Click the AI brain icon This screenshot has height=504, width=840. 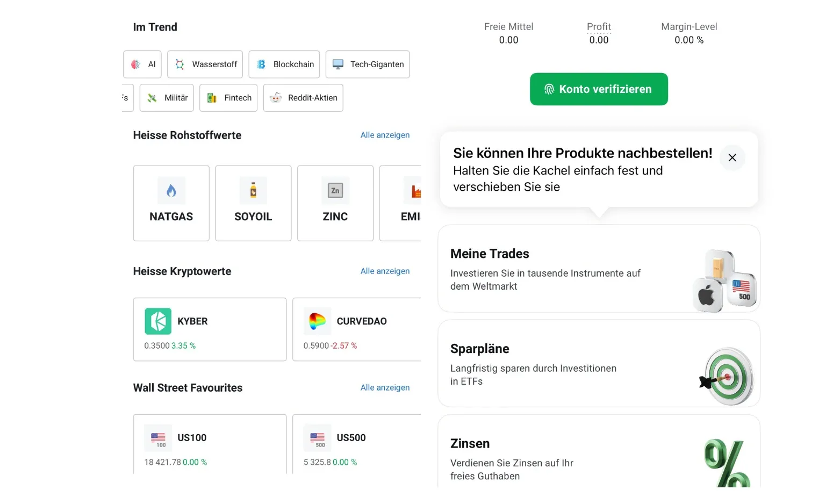tap(135, 64)
